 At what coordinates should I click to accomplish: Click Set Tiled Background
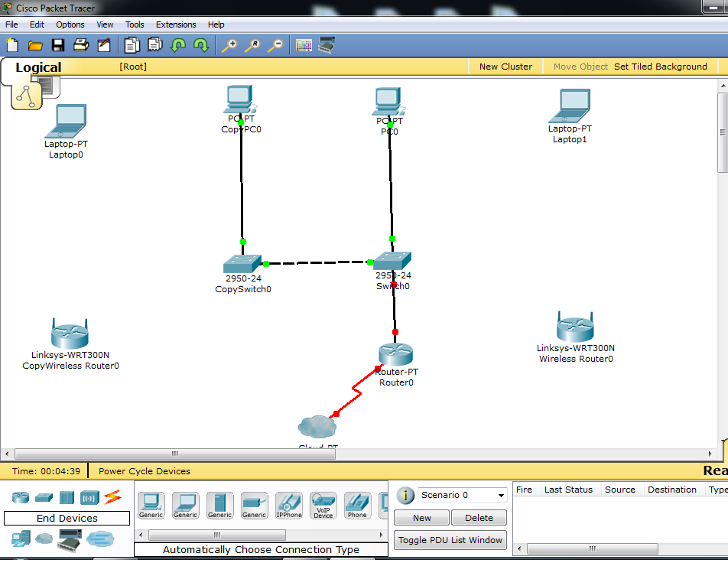point(660,67)
